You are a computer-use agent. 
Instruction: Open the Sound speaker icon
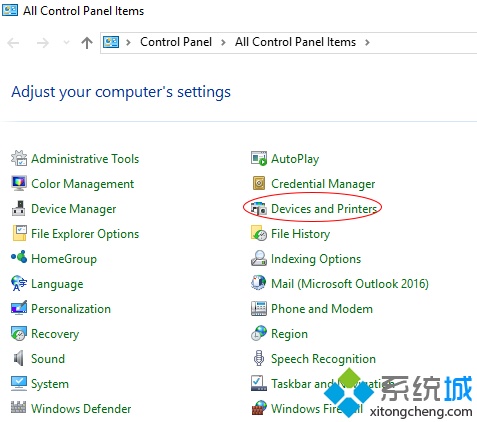click(x=19, y=358)
